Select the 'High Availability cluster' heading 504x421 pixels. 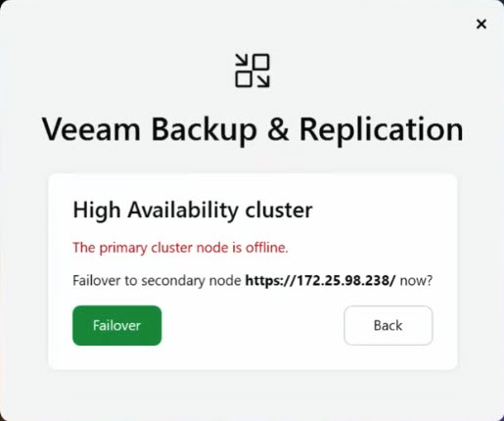coord(193,210)
